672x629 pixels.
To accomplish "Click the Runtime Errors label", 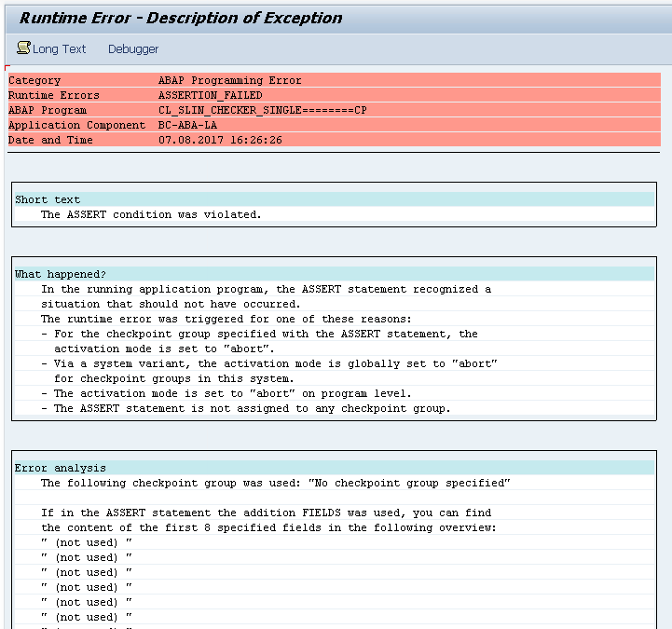I will click(x=54, y=95).
